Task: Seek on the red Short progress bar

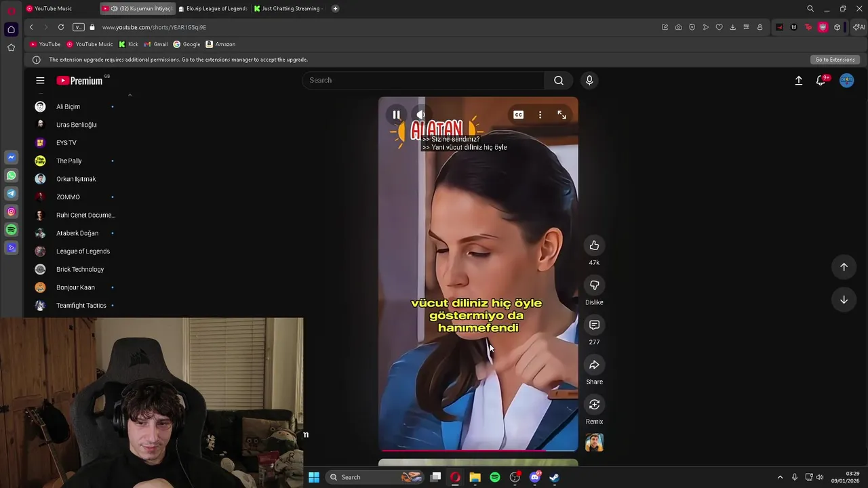Action: pos(478,450)
